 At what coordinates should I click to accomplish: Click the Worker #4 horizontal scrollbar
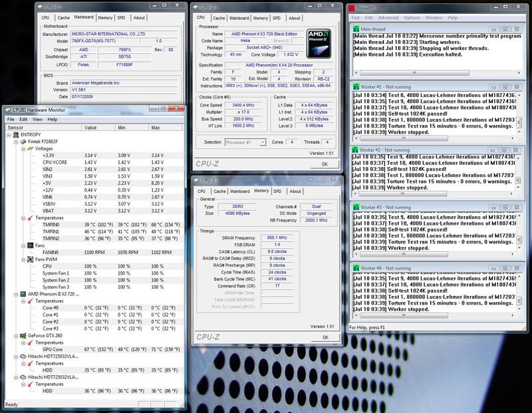point(434,316)
